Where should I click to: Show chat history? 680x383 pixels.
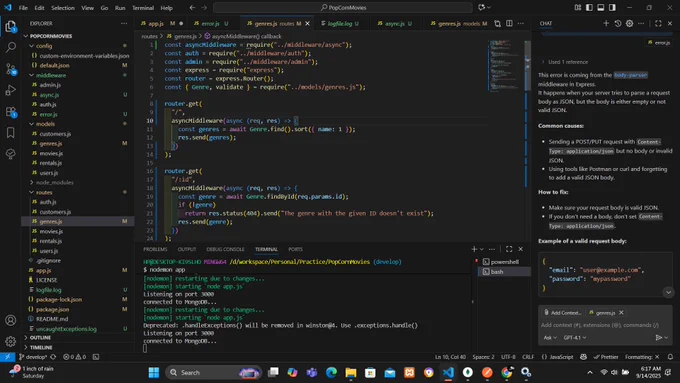[x=618, y=23]
